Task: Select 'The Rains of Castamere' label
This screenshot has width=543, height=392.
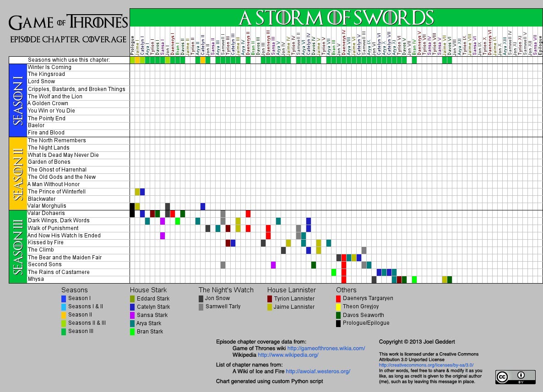Action: [x=59, y=272]
